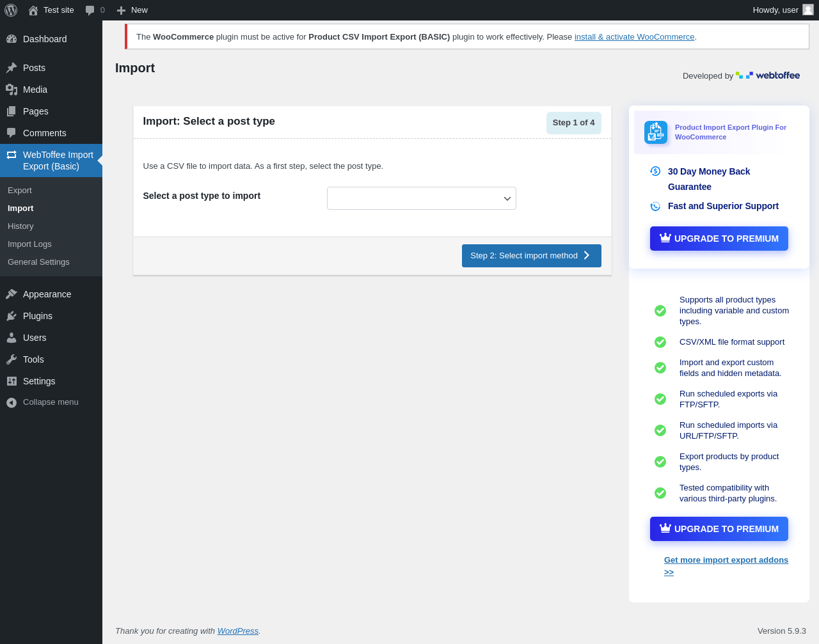Click the Version 5.9.3 text
The height and width of the screenshot is (644, 819).
pyautogui.click(x=782, y=631)
